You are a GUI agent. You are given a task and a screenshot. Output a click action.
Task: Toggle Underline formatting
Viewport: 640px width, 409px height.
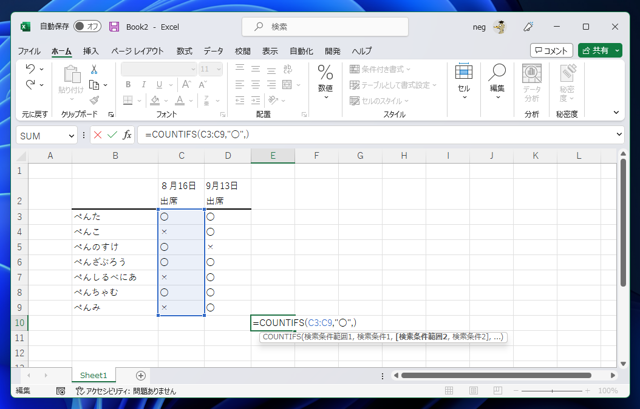pyautogui.click(x=159, y=84)
